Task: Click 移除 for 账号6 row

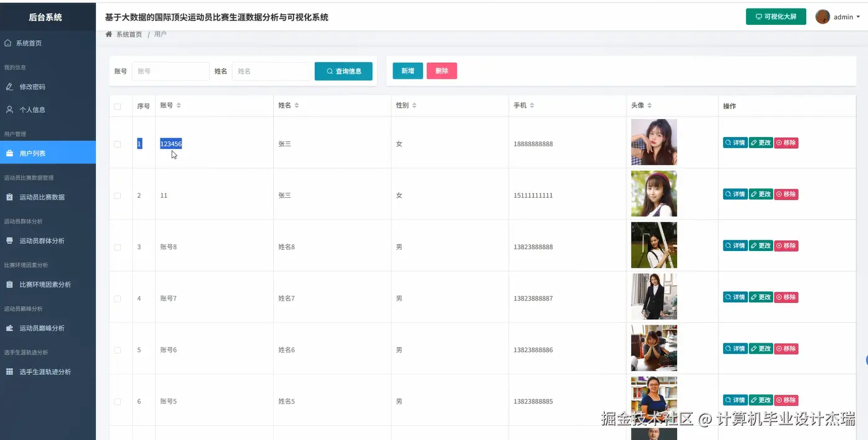Action: coord(786,348)
